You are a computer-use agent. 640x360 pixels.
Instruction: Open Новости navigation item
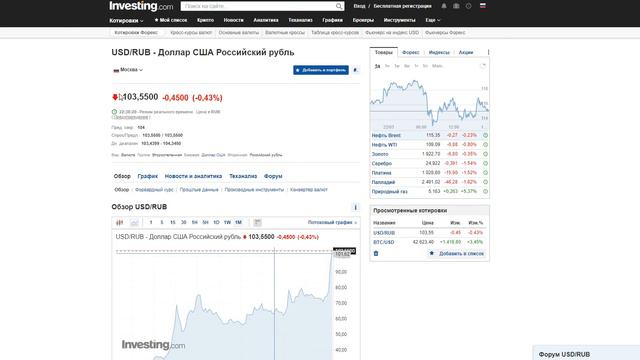pos(233,20)
